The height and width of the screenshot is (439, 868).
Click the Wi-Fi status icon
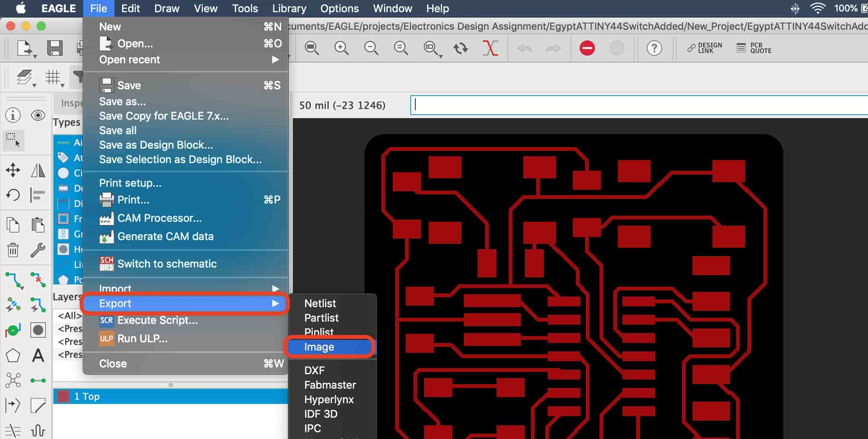pyautogui.click(x=818, y=8)
